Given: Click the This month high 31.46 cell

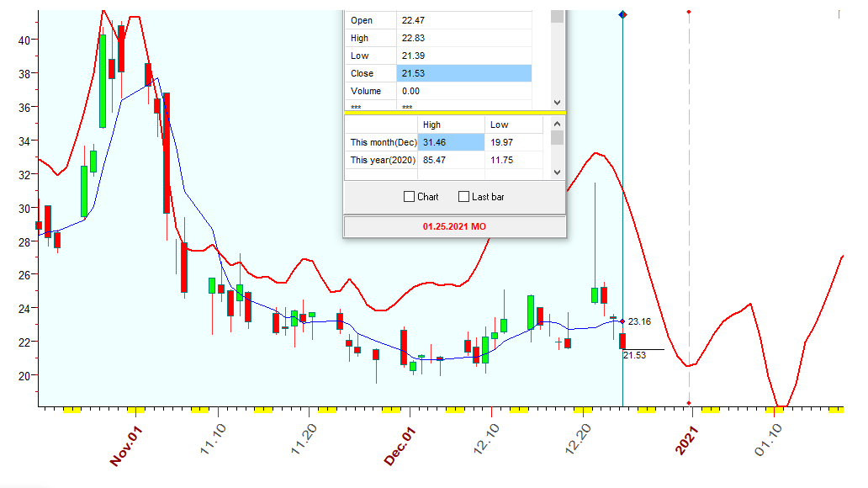Looking at the screenshot, I should pos(451,142).
